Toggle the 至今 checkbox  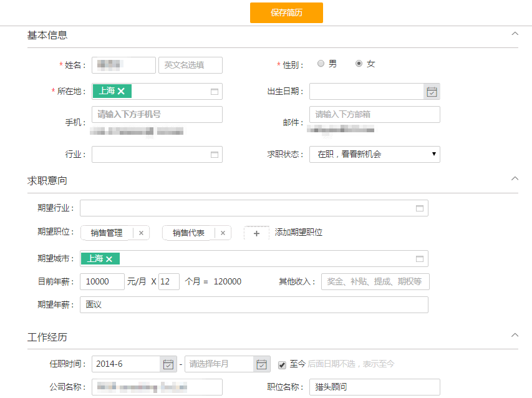(282, 364)
